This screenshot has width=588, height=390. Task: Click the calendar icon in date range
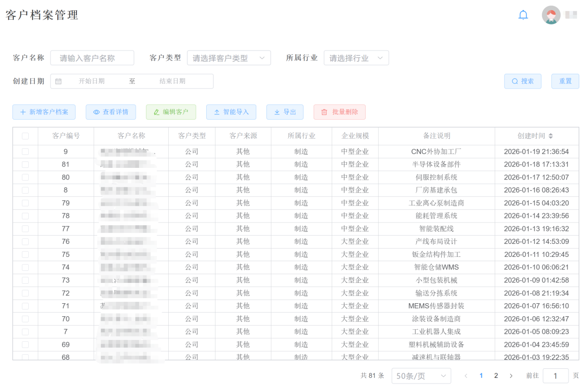point(58,81)
